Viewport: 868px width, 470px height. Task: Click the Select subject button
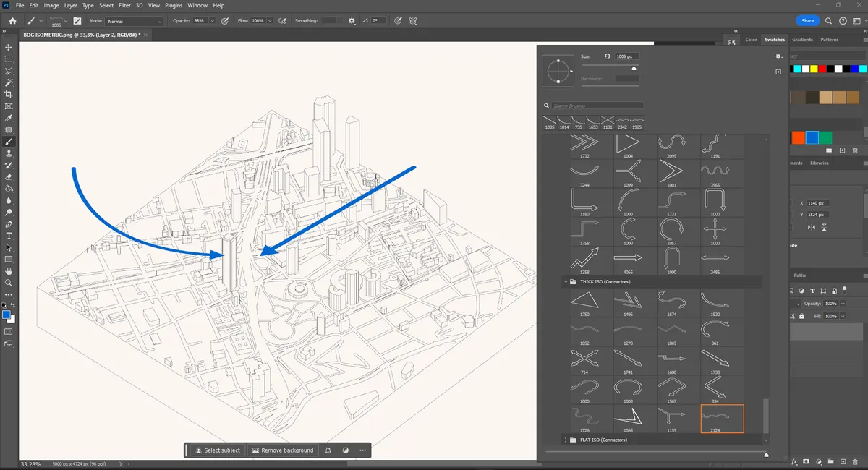coord(217,450)
